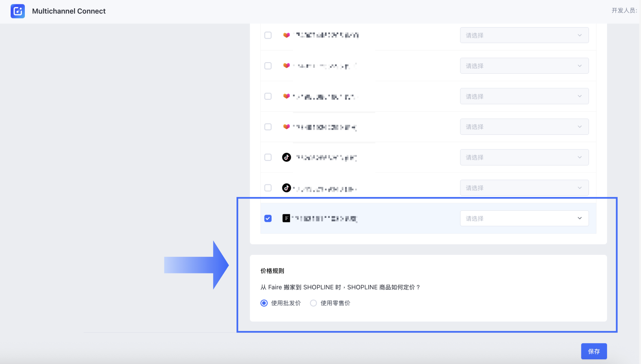
Task: Tick the checkbox of the upper TikTok store
Action: [x=268, y=157]
